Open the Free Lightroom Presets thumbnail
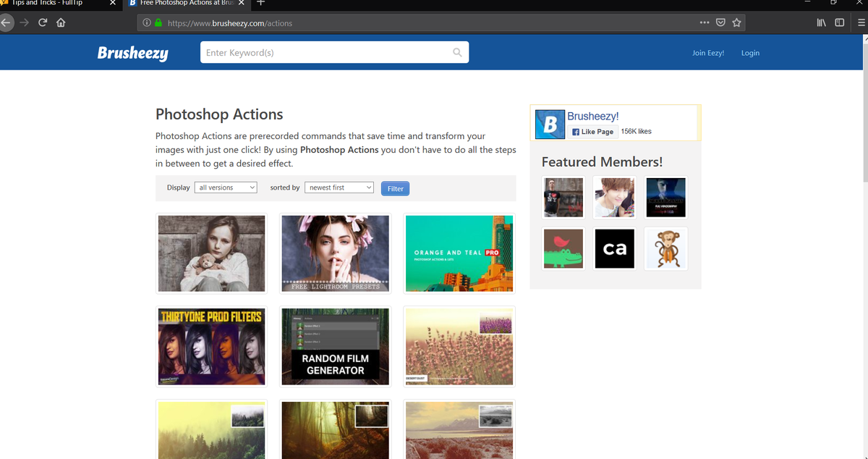The width and height of the screenshot is (868, 459). click(x=335, y=253)
